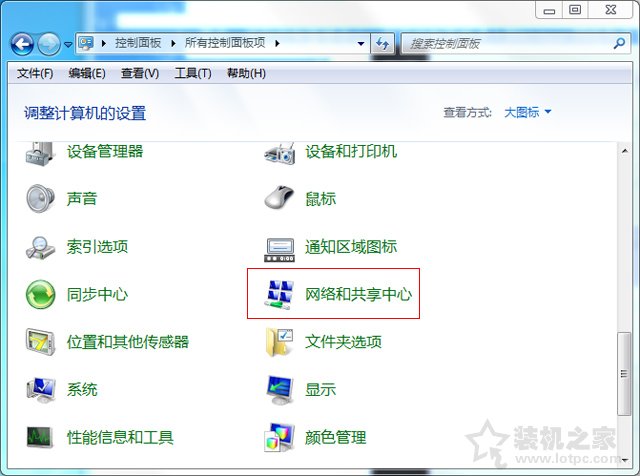The height and width of the screenshot is (476, 640).
Task: Click the 设备和打印机 printer icon
Action: (x=279, y=153)
